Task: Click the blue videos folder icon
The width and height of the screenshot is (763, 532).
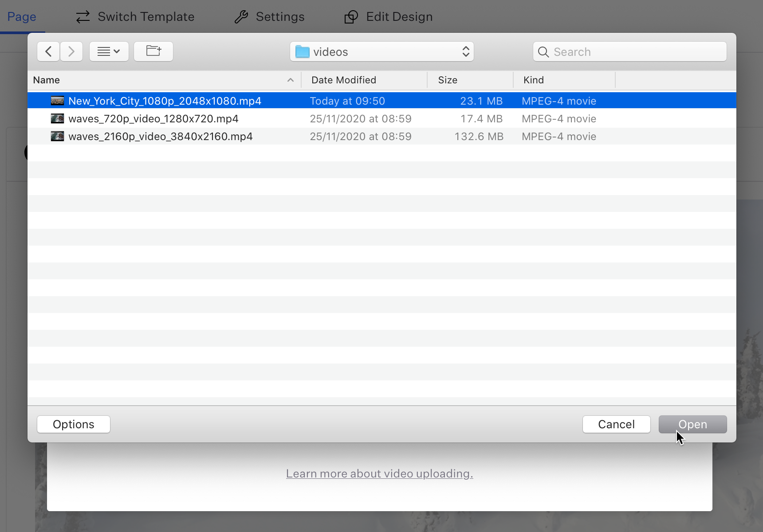Action: click(303, 52)
